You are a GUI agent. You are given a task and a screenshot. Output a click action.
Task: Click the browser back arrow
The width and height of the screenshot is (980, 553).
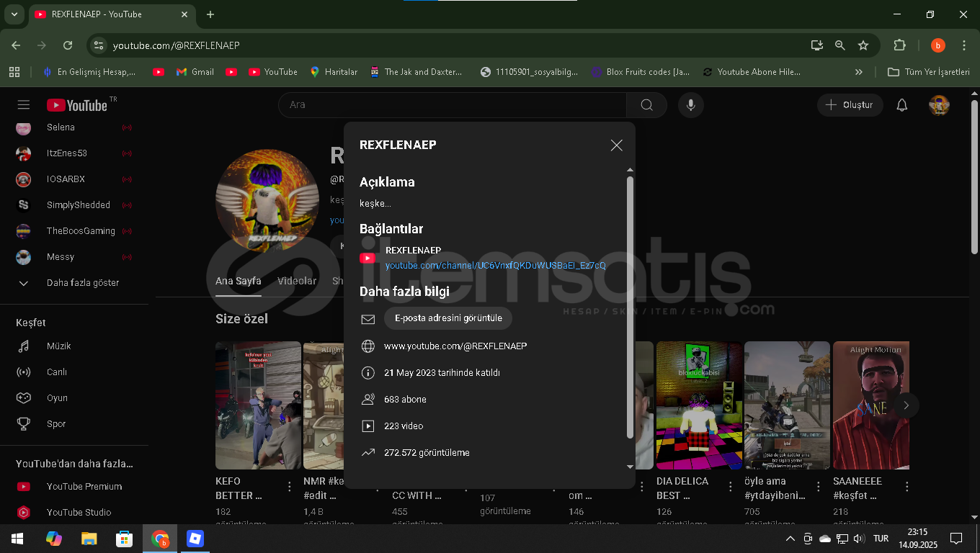16,45
